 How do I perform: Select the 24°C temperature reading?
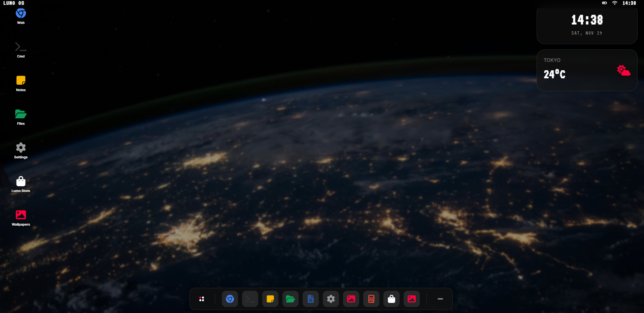[554, 74]
